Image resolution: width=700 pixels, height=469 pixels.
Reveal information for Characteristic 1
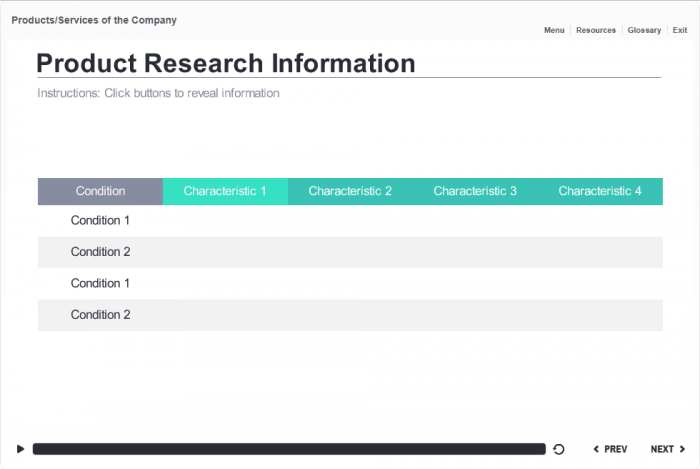225,191
